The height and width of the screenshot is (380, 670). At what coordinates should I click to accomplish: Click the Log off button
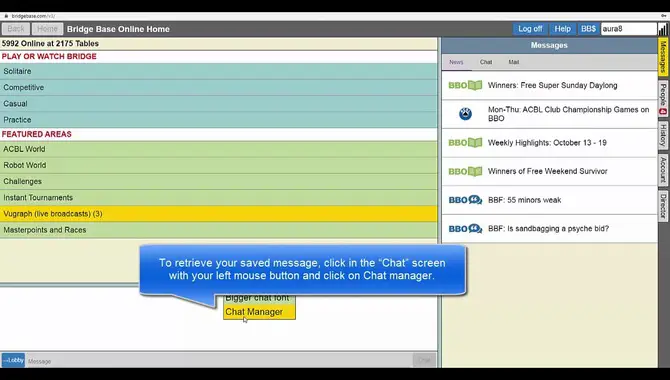[530, 29]
